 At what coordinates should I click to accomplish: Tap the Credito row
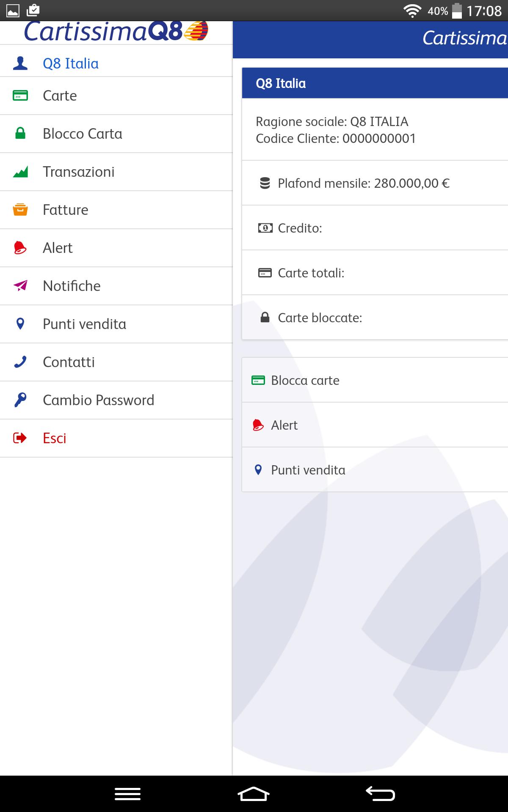coord(375,228)
